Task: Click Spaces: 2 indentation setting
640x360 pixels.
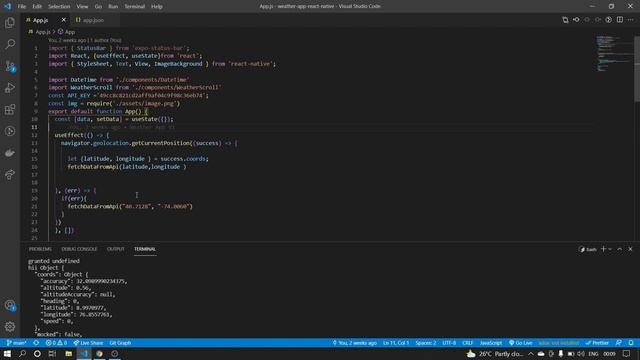Action: (426, 343)
